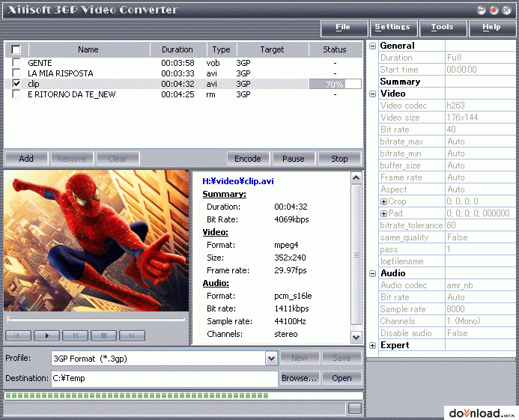Expand the Crop property

[x=384, y=201]
